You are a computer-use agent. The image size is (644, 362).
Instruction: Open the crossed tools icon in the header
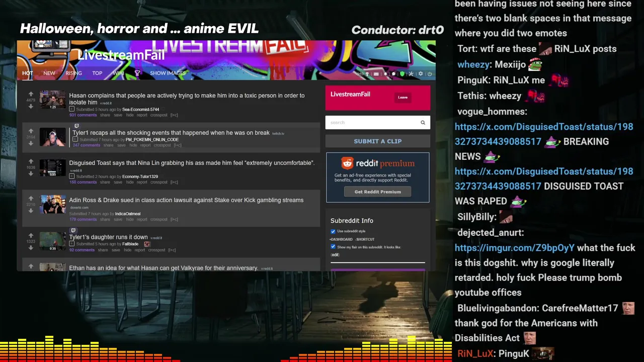(x=411, y=74)
